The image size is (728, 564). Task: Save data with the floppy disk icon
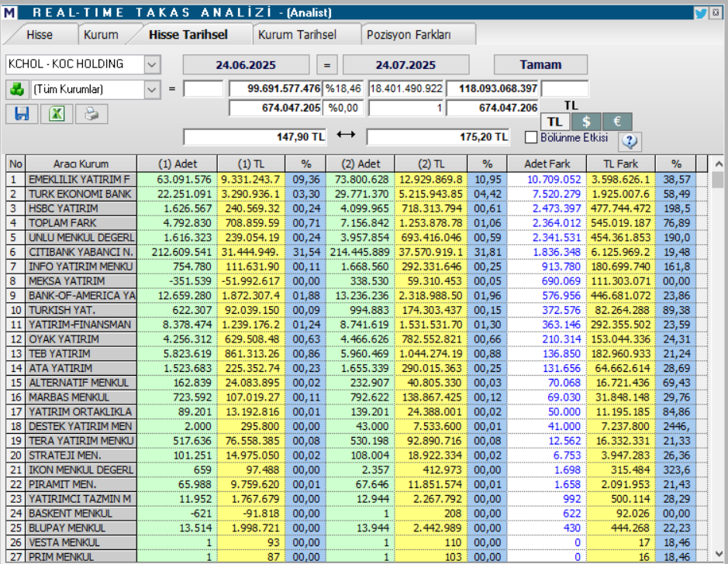click(x=22, y=114)
